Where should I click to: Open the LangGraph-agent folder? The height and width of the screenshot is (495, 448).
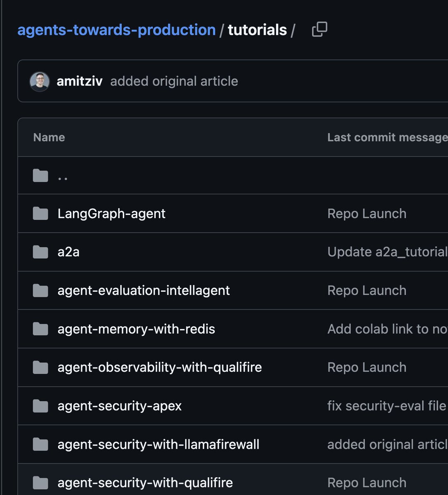(111, 214)
